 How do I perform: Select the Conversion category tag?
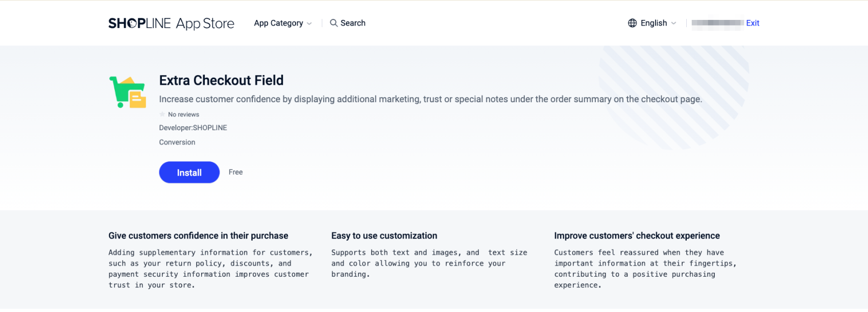tap(177, 142)
